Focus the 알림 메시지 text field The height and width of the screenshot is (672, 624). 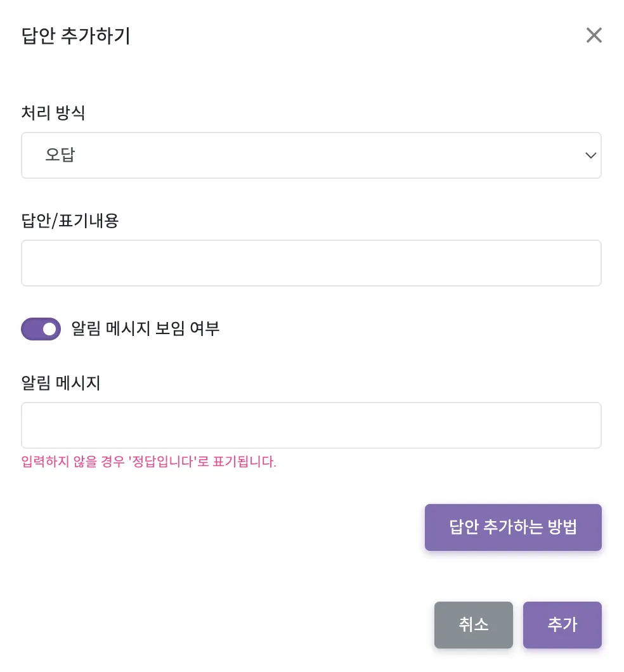(x=311, y=425)
